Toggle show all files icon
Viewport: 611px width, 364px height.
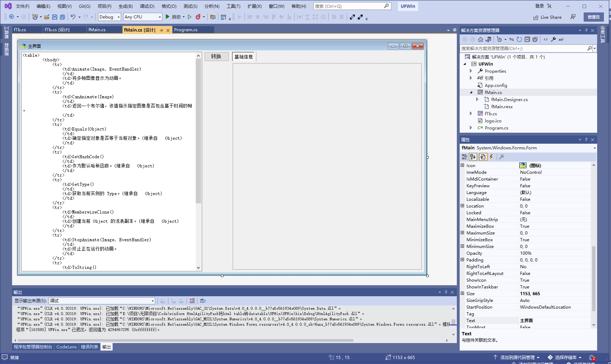pyautogui.click(x=535, y=39)
